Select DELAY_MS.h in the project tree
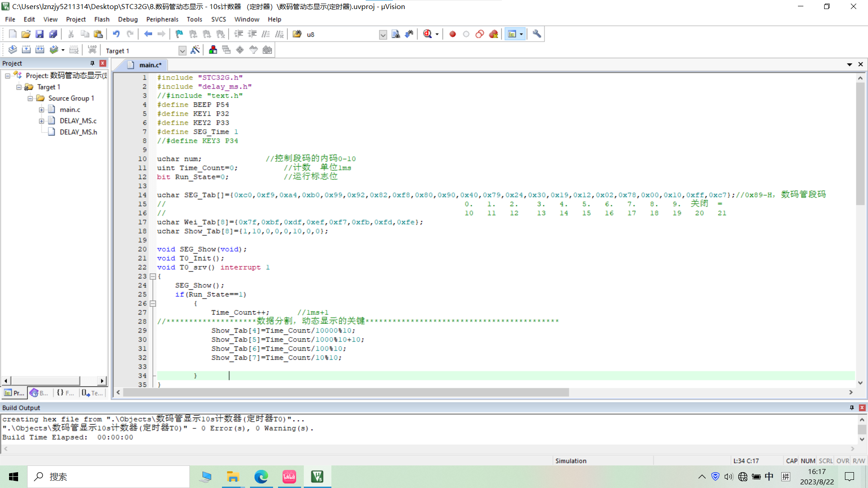The width and height of the screenshot is (868, 488). 78,132
